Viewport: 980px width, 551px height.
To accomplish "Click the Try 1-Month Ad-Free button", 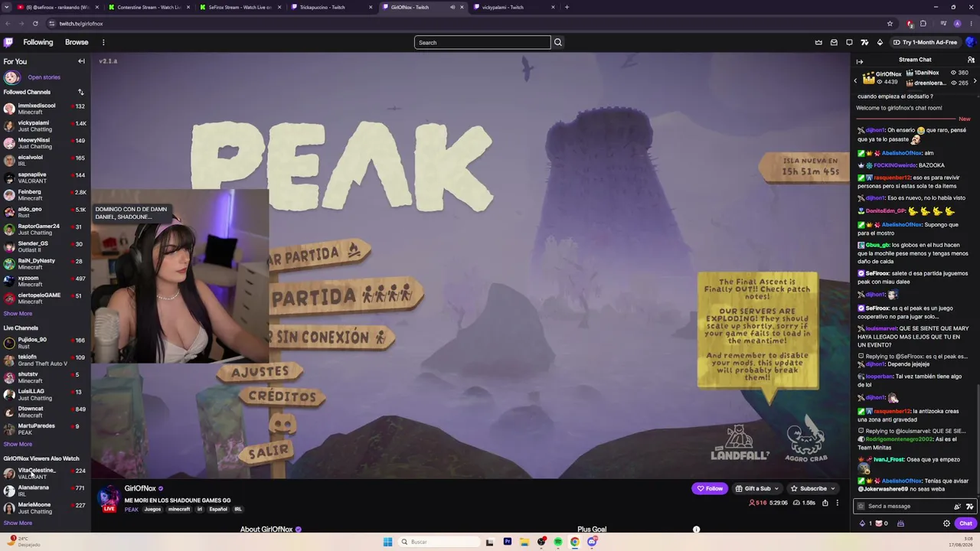I will coord(925,42).
